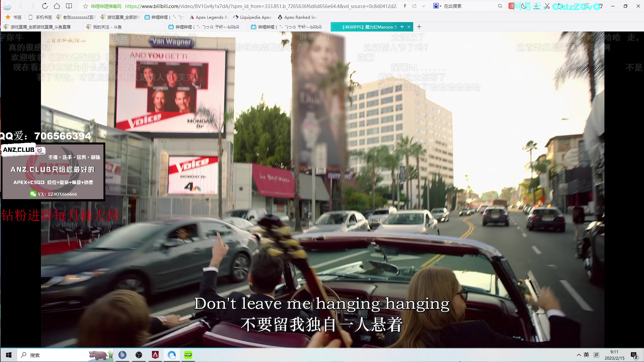This screenshot has width=644, height=362.
Task: Expand the system tray hidden icons chevron
Action: tap(579, 355)
